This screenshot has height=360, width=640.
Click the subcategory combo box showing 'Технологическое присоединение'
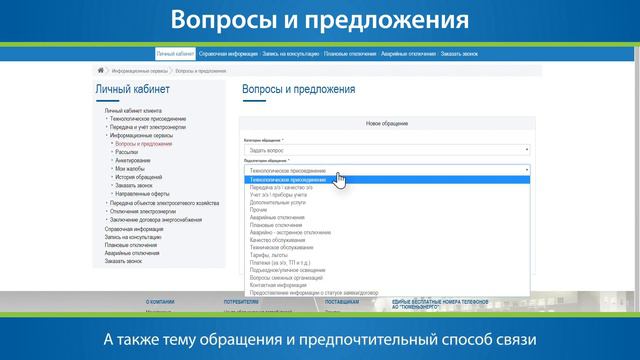[387, 170]
